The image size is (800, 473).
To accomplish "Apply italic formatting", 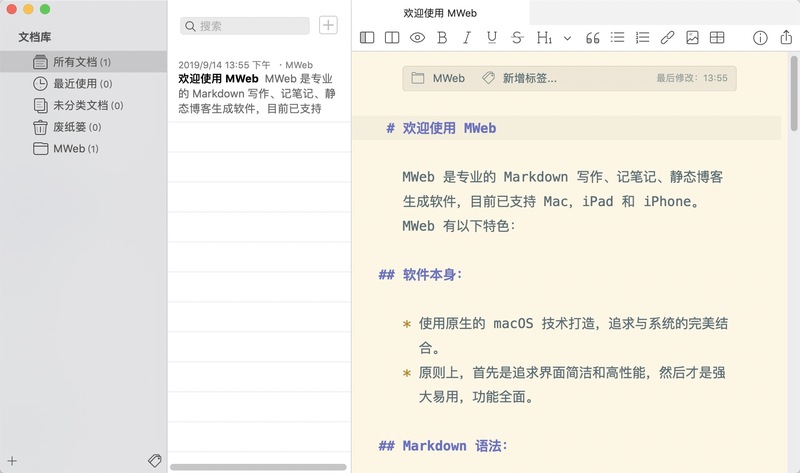I will 467,38.
